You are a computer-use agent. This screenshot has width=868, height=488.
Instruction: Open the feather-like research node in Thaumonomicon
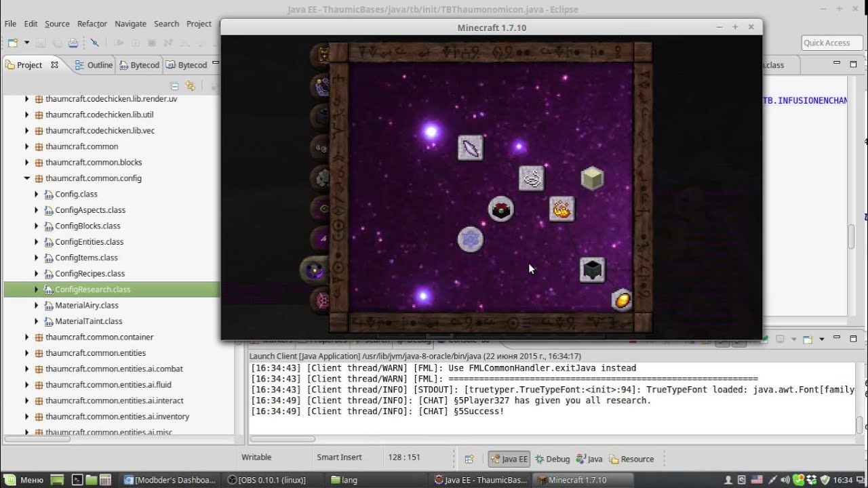[x=471, y=147]
